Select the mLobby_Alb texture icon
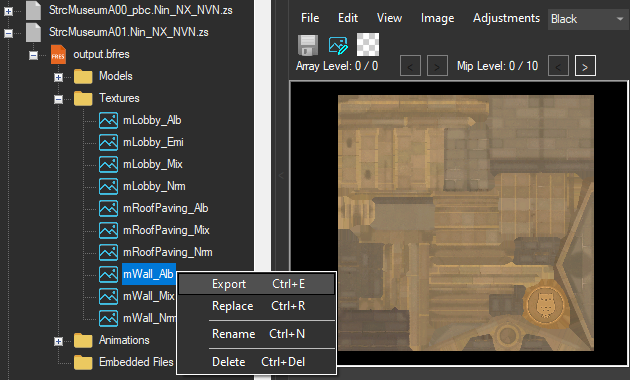This screenshot has width=630, height=380. pos(108,120)
